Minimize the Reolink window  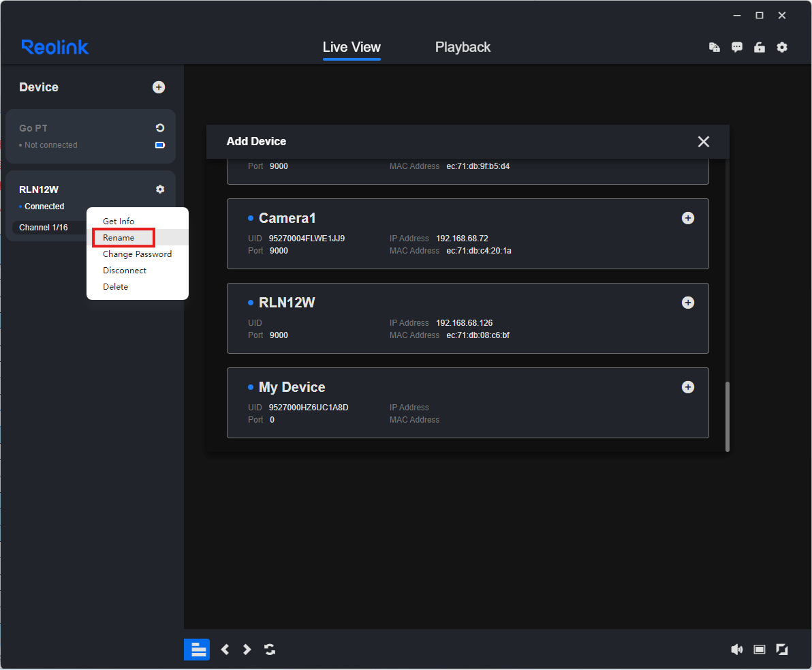737,16
